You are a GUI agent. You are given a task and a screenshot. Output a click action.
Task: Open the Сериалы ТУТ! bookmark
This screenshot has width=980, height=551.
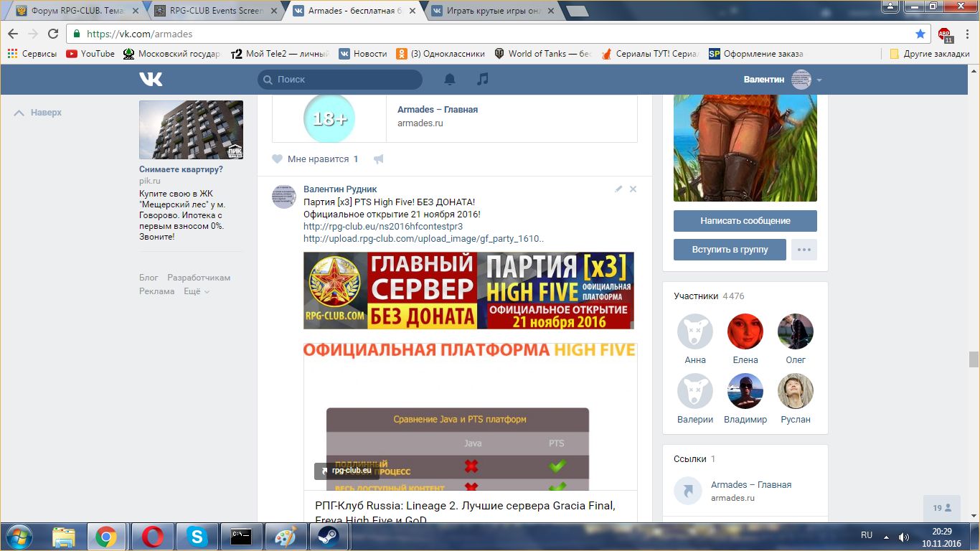coord(649,54)
